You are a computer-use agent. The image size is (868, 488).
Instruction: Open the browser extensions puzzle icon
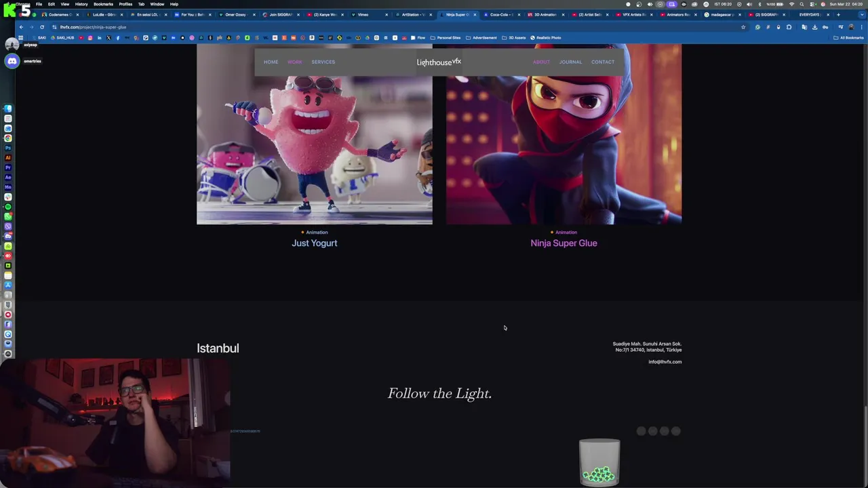789,27
